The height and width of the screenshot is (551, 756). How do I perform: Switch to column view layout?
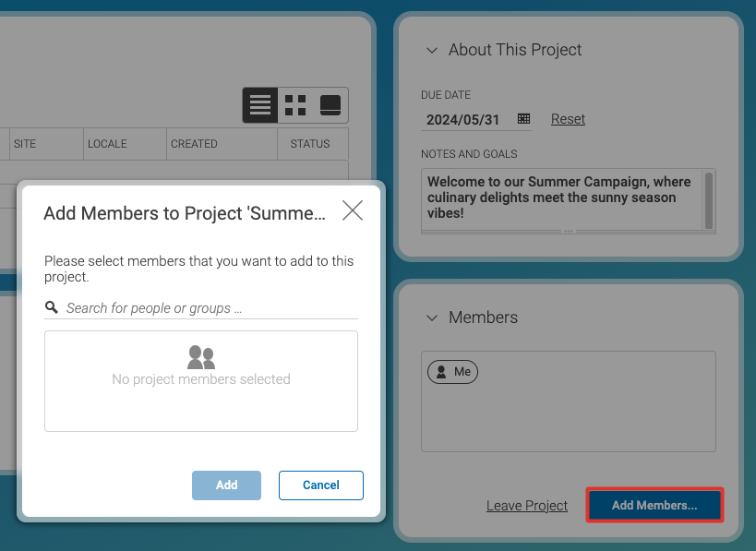330,105
